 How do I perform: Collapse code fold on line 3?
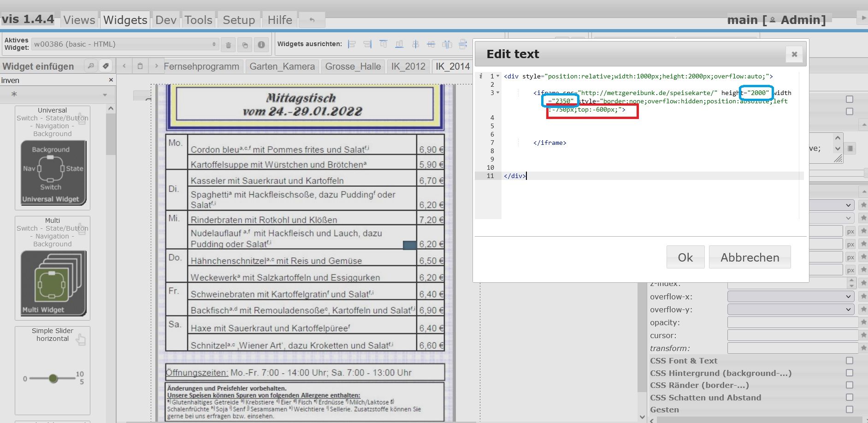pos(498,93)
